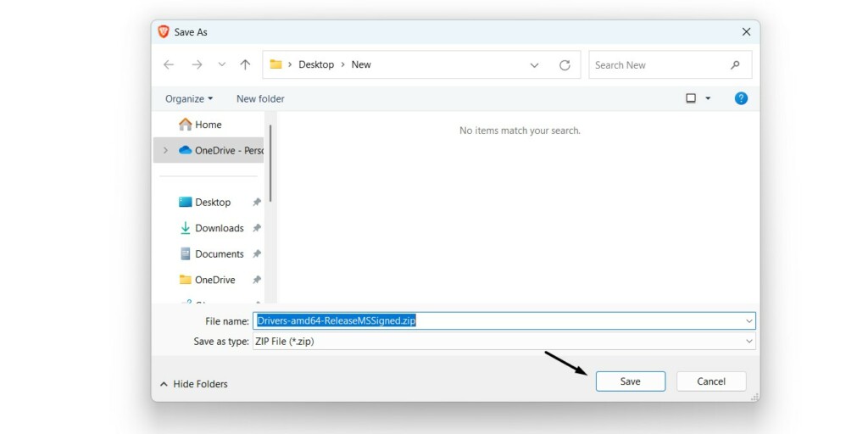This screenshot has width=868, height=434.
Task: Click the Forward navigation arrow
Action: pyautogui.click(x=197, y=64)
